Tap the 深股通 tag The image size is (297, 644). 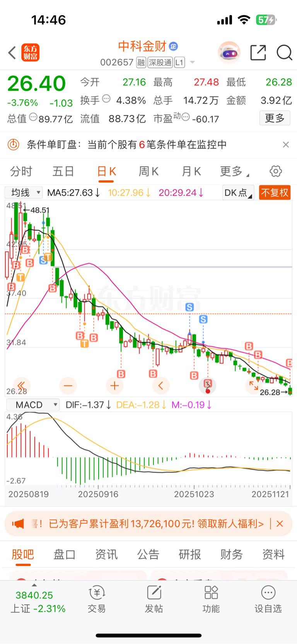(160, 62)
